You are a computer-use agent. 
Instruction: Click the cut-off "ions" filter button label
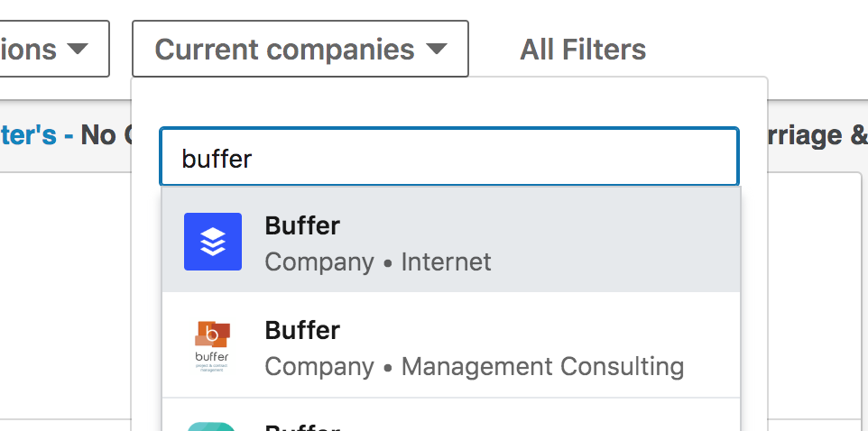(28, 50)
